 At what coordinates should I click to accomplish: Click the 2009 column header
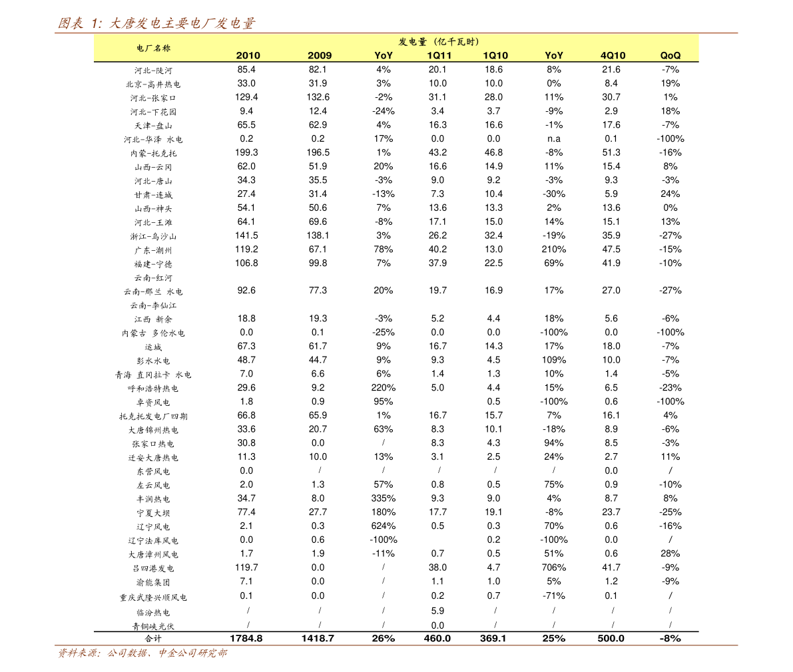tap(320, 56)
